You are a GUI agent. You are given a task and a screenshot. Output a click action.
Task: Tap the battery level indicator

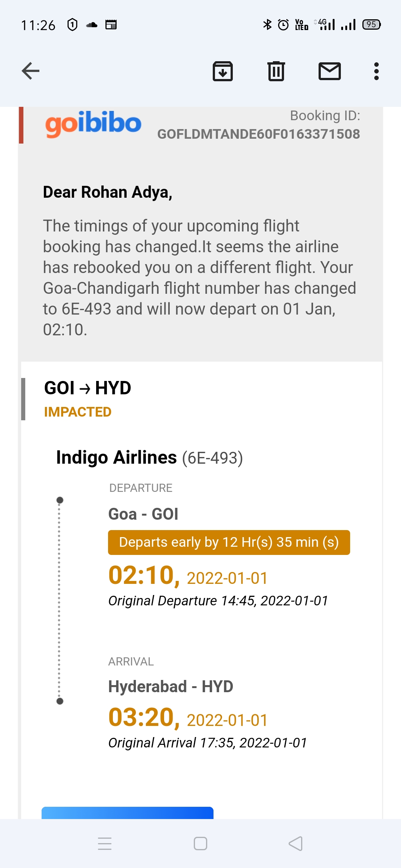click(x=371, y=25)
